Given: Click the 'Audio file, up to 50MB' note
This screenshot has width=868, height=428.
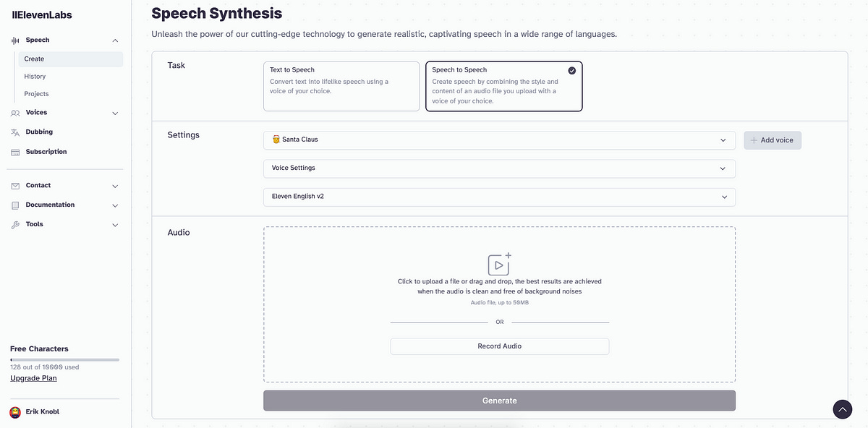Looking at the screenshot, I should point(499,302).
